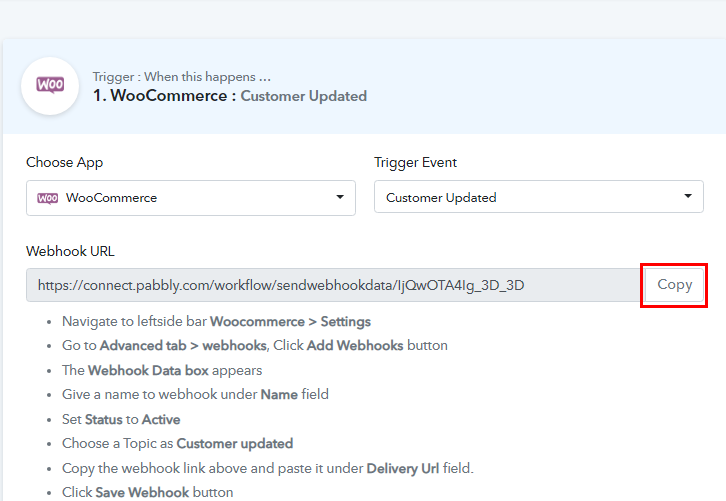Click the Trigger Event label
Viewport: 726px width, 501px height.
pos(415,163)
